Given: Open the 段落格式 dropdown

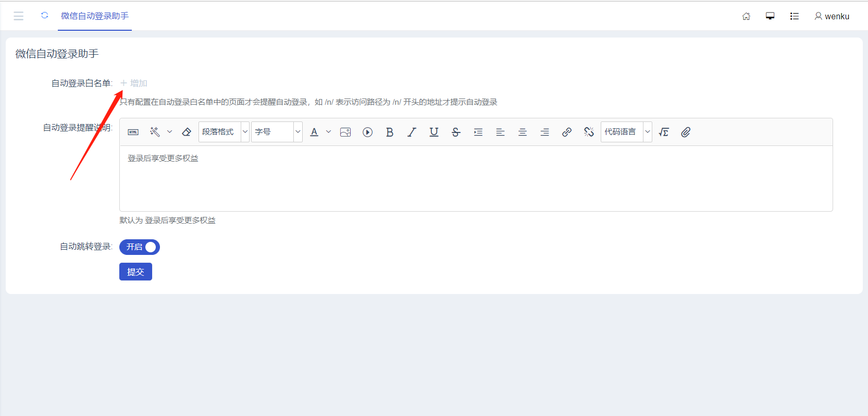Looking at the screenshot, I should 224,132.
